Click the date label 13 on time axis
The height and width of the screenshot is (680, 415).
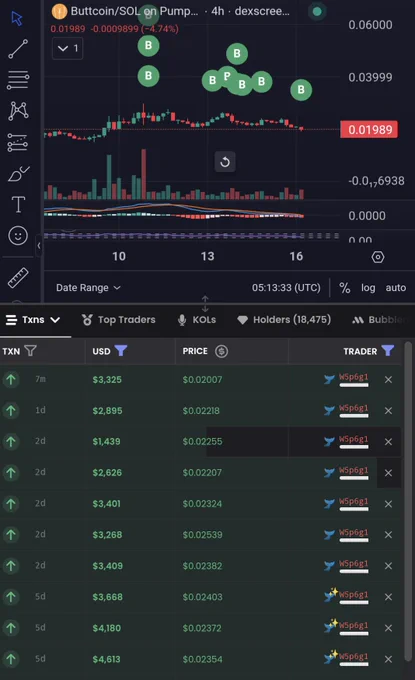pyautogui.click(x=207, y=256)
